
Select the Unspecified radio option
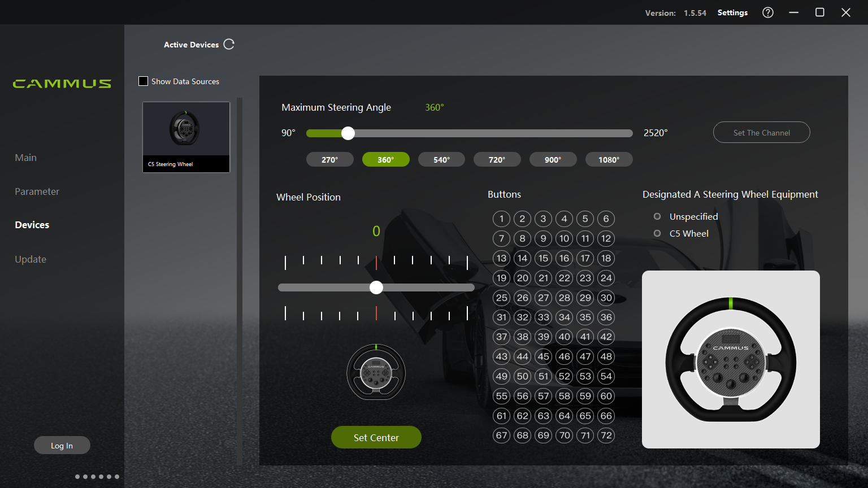pyautogui.click(x=657, y=216)
